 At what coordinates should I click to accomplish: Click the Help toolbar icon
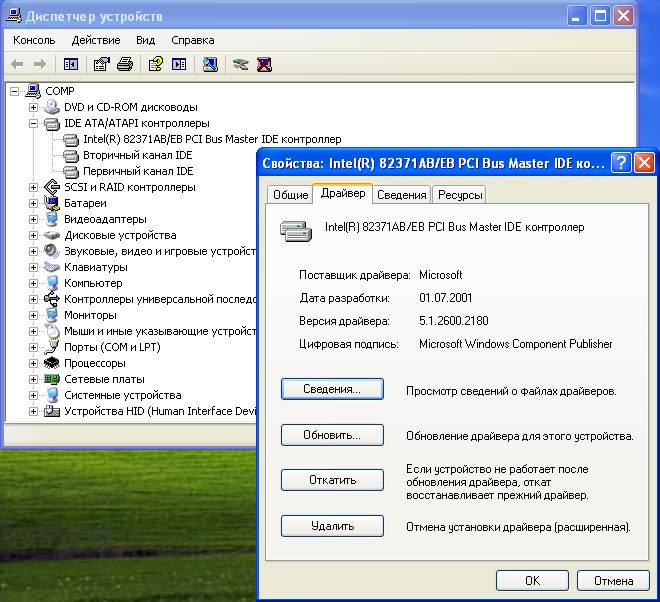155,64
